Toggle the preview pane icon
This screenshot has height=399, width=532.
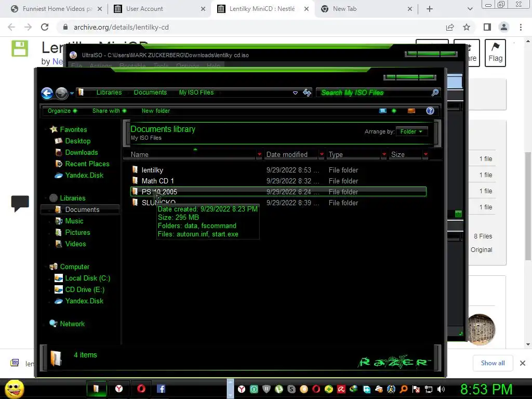point(411,111)
